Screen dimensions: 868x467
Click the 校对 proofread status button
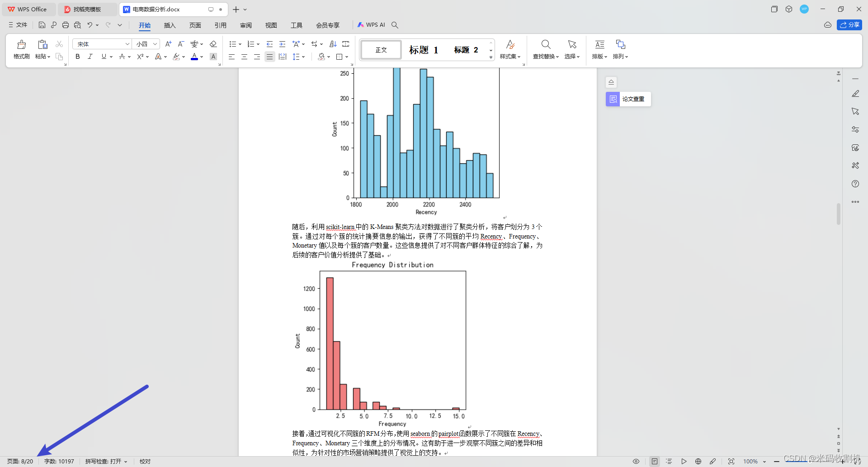coord(145,462)
